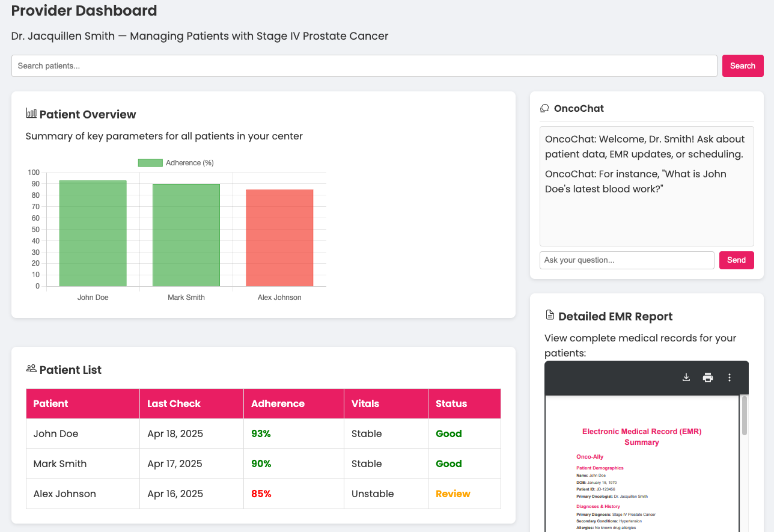Click the Vitals column header

click(x=386, y=403)
